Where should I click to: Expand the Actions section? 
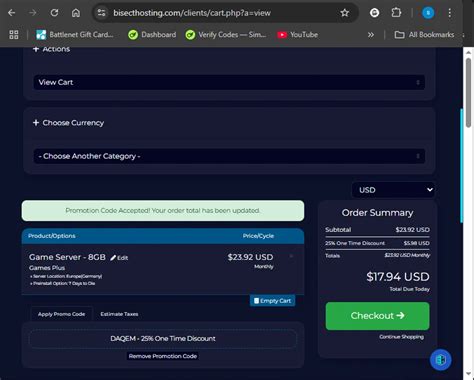point(51,49)
